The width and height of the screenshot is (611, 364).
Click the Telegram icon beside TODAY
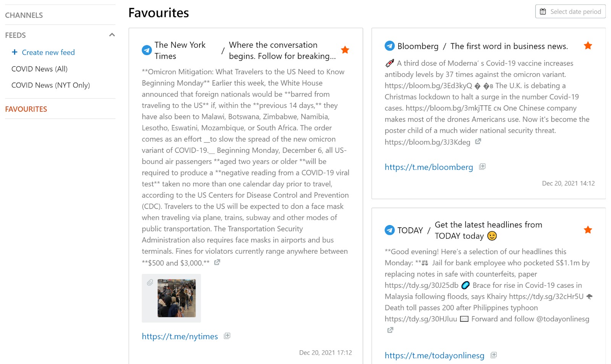(x=390, y=230)
